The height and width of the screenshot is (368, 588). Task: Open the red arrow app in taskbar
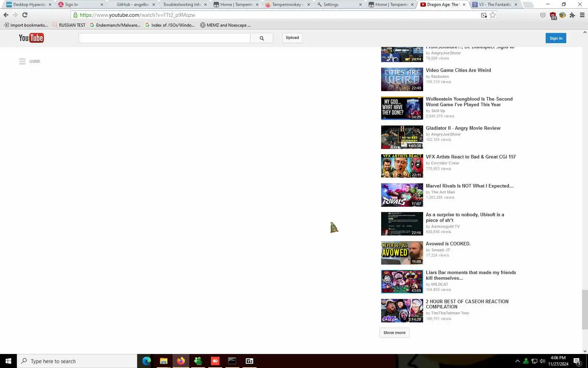[x=215, y=361]
